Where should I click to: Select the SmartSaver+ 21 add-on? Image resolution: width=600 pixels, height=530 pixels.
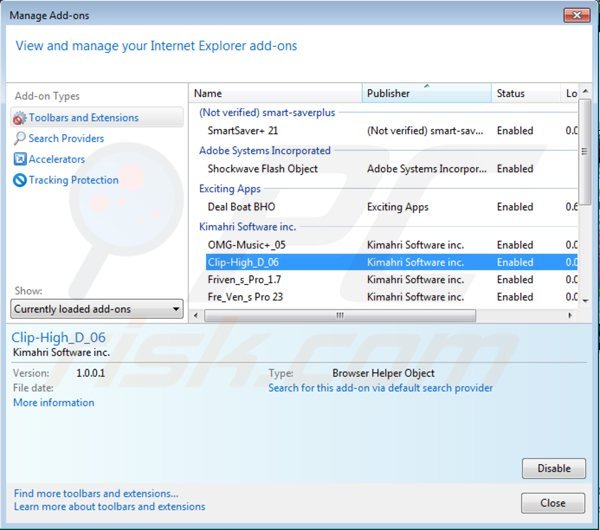[242, 131]
